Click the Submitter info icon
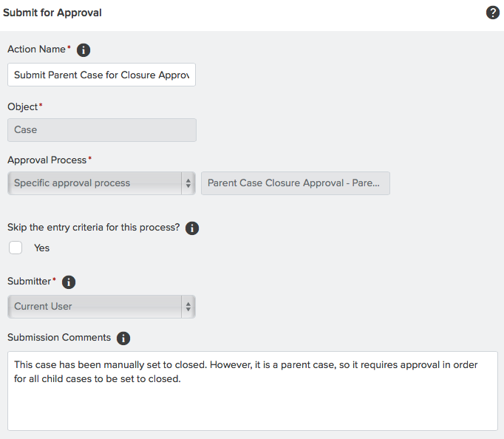The height and width of the screenshot is (439, 504). coord(69,282)
